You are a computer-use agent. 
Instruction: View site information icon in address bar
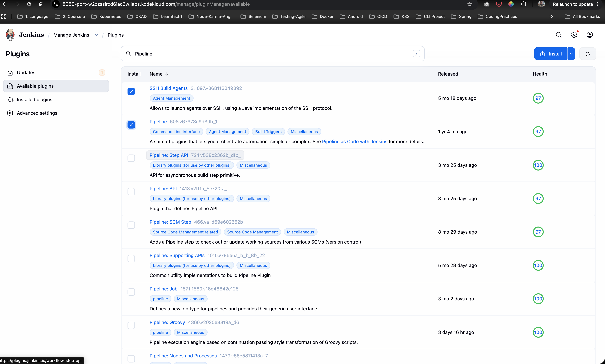(x=56, y=4)
